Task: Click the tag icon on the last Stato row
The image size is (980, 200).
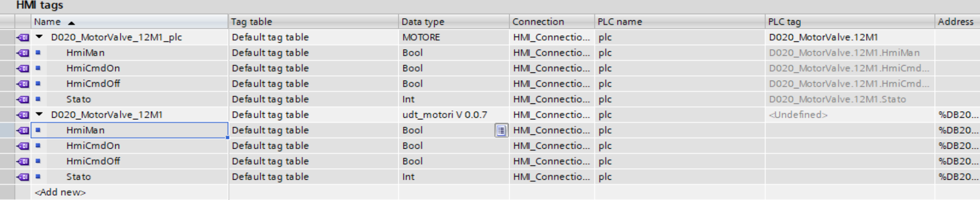Action: click(22, 177)
